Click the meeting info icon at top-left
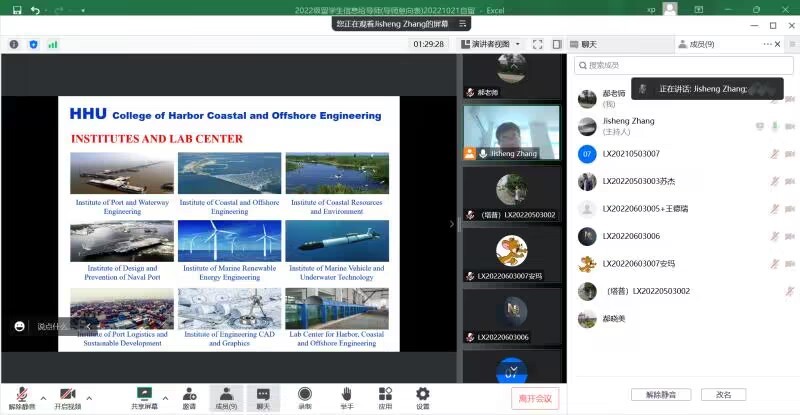Image resolution: width=800 pixels, height=415 pixels. coord(14,44)
